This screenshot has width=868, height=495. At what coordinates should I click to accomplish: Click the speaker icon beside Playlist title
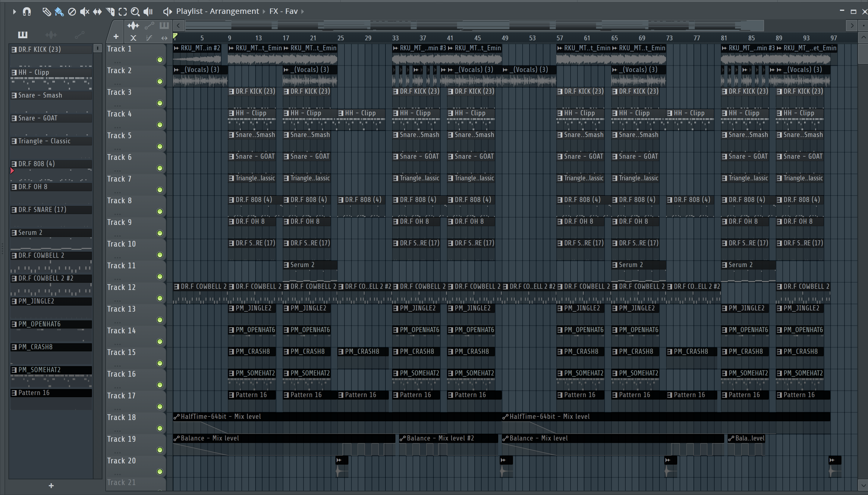click(x=167, y=11)
